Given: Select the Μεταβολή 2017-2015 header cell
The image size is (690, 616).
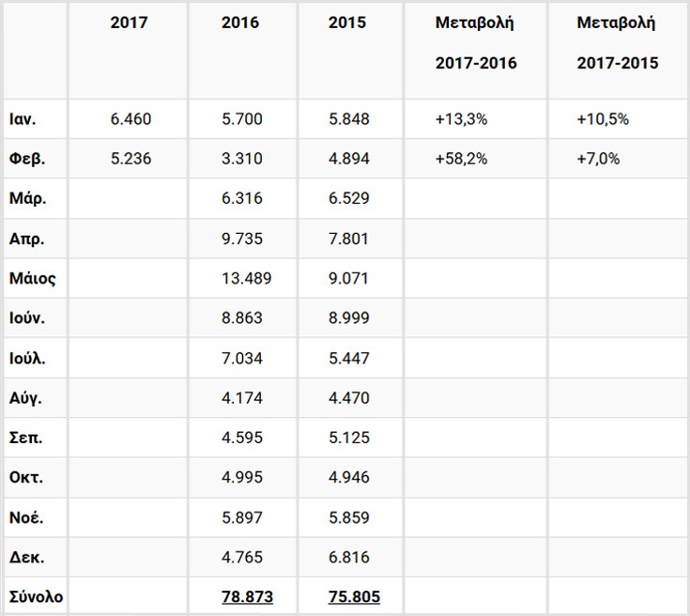Looking at the screenshot, I should 617,43.
